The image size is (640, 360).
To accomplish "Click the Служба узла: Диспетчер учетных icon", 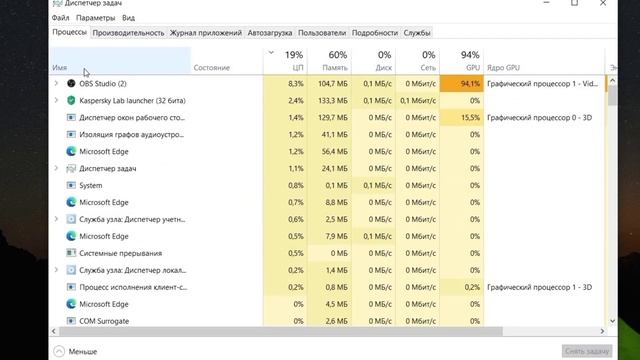I will tap(71, 219).
